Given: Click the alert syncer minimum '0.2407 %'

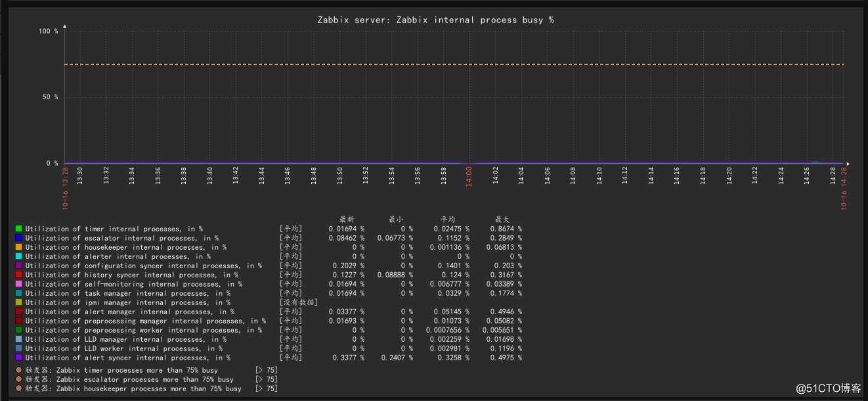Looking at the screenshot, I should click(x=397, y=358).
